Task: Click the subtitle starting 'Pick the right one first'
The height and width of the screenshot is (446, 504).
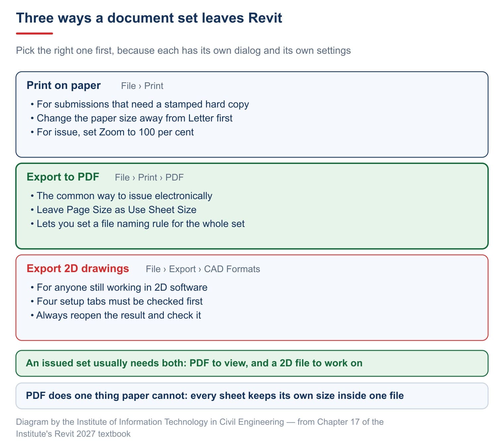Action: coord(183,50)
